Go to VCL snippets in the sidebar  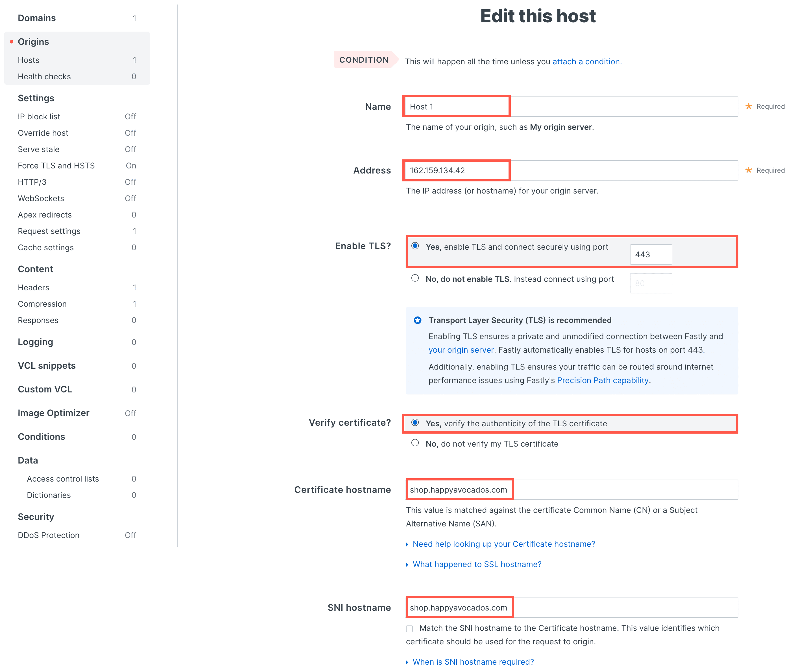(47, 366)
